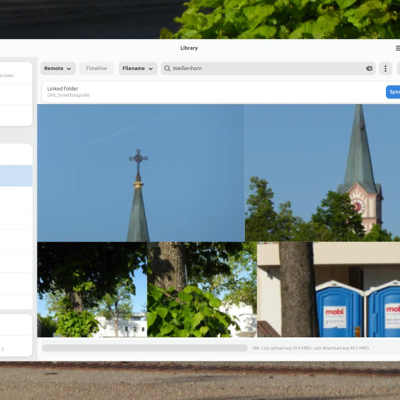This screenshot has height=400, width=400.
Task: Open the blue portable toilets photo
Action: click(329, 289)
